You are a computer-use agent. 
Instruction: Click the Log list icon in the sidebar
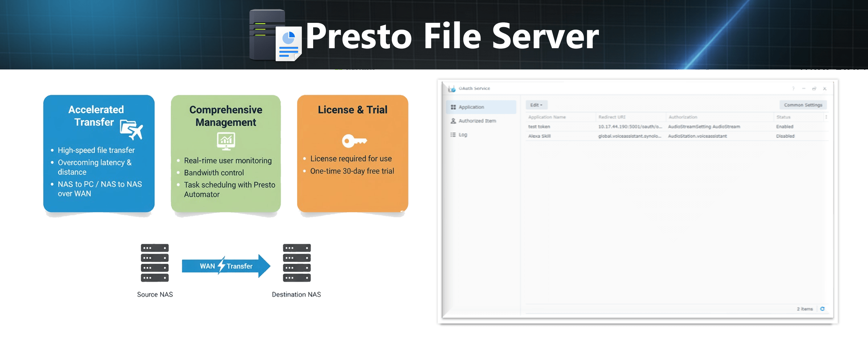point(453,134)
